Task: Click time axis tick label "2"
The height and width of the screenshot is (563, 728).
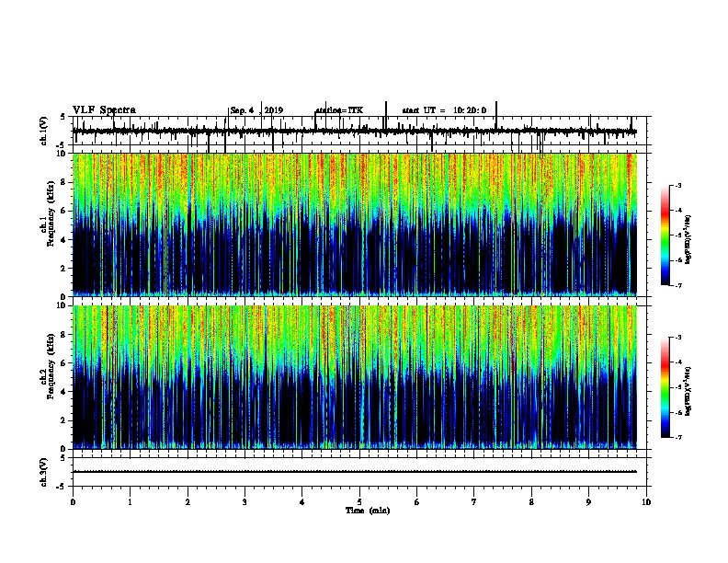Action: pyautogui.click(x=188, y=501)
